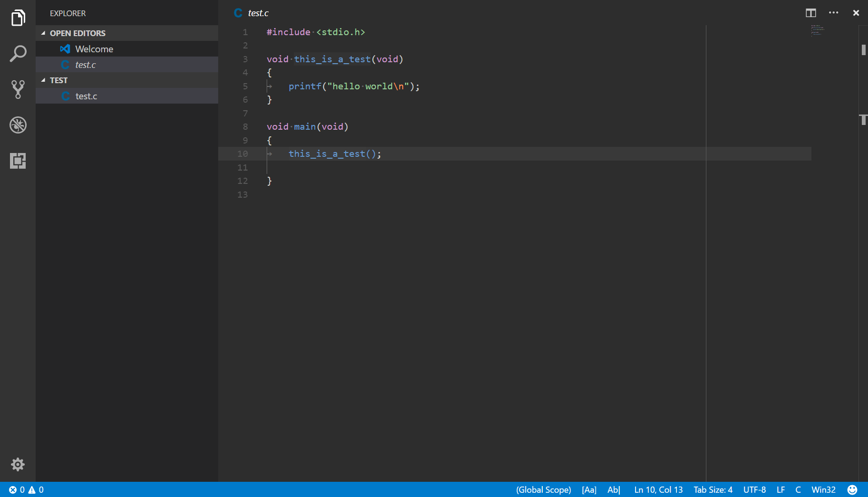This screenshot has width=868, height=497.
Task: Click the warnings triangle in status bar
Action: point(32,490)
